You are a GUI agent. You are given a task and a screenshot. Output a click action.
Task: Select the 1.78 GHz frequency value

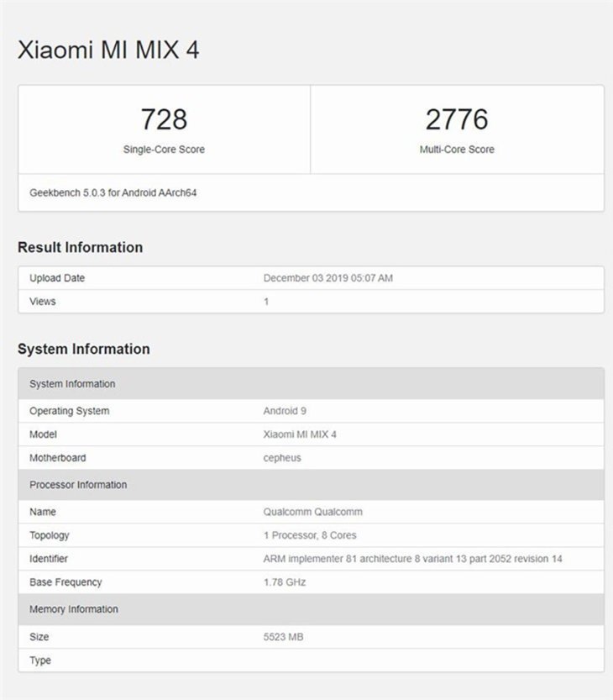pos(285,582)
